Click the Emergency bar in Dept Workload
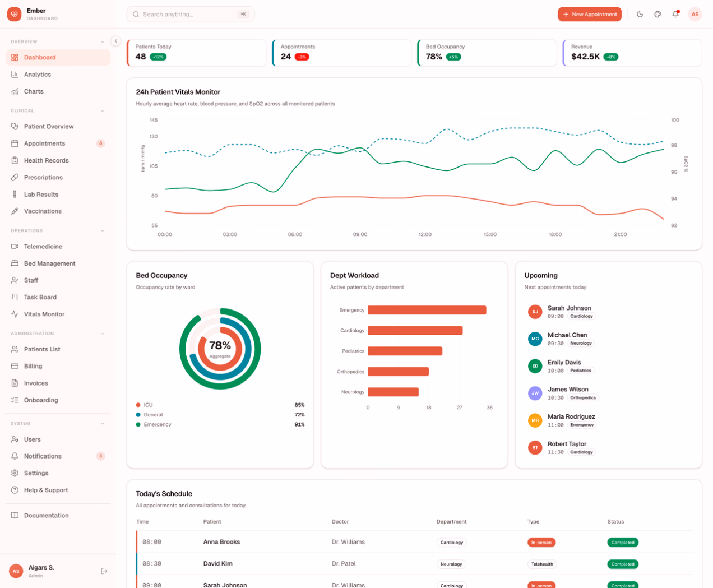713x588 pixels. pyautogui.click(x=427, y=310)
